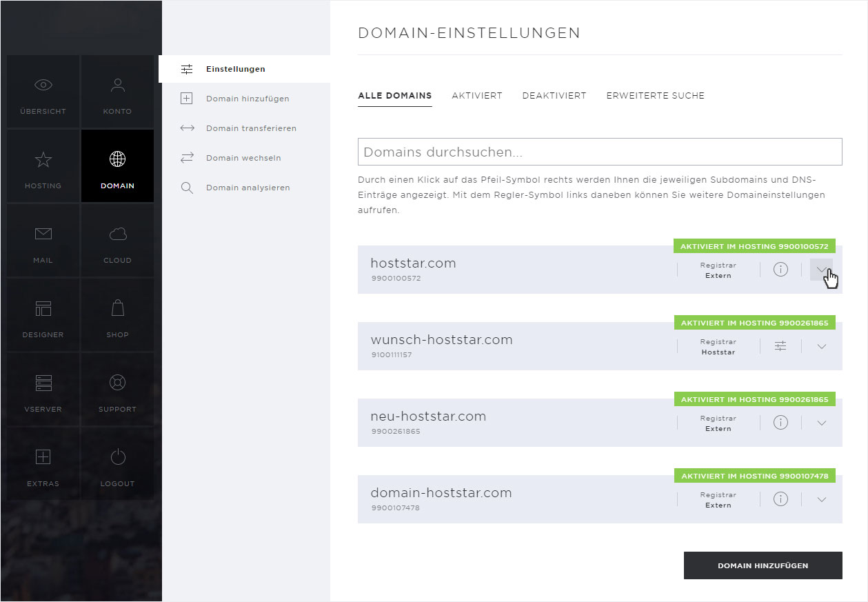868x602 pixels.
Task: Click the info icon for domain-hoststar.com
Action: (x=780, y=499)
